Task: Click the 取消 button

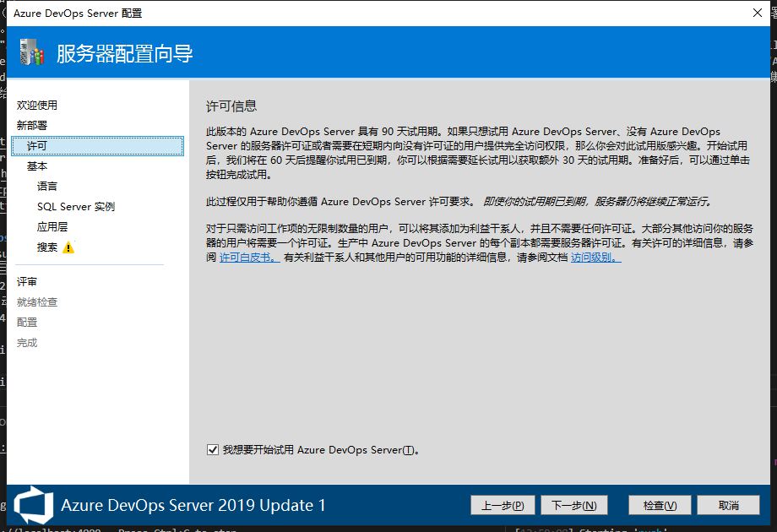Action: (x=728, y=505)
